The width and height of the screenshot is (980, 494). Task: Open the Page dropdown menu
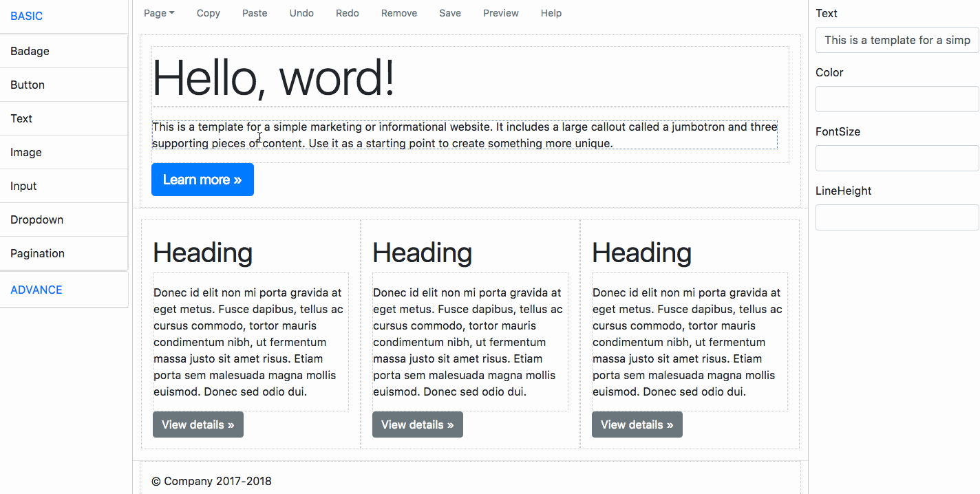[159, 13]
